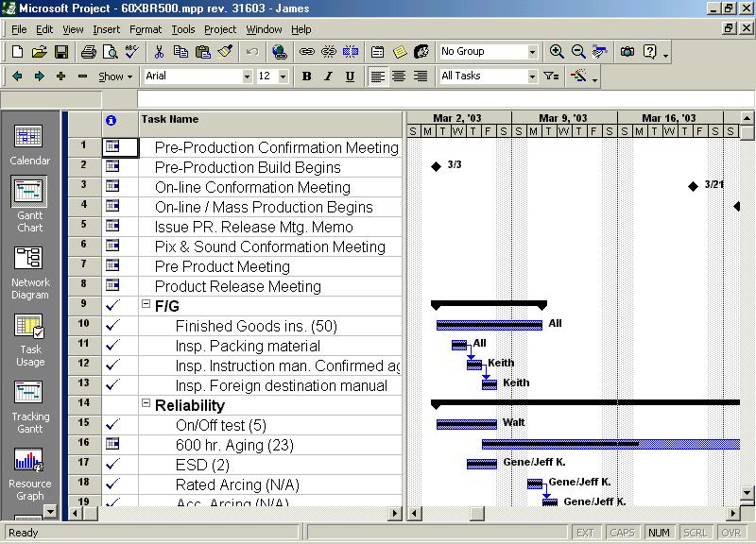Open the No Group dropdown
756x544 pixels.
(x=532, y=52)
